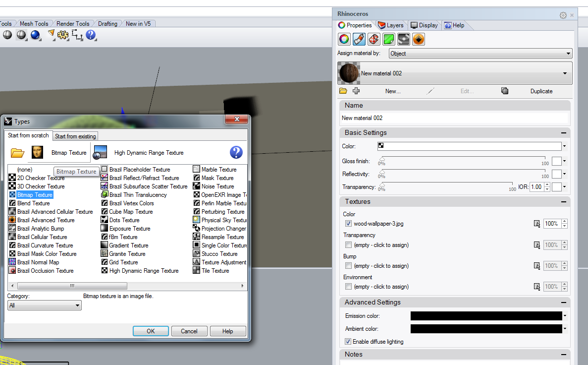Collapse the Advanced Settings section
This screenshot has width=588, height=365.
point(564,303)
